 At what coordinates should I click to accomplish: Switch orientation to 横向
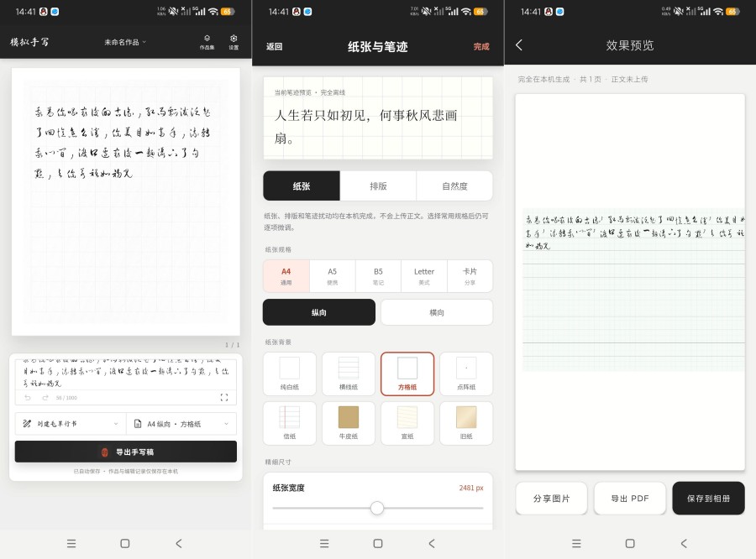(437, 312)
